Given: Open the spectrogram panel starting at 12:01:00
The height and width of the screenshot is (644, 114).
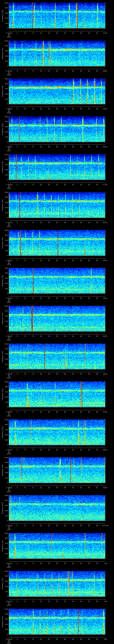Looking at the screenshot, I should coord(57,584).
